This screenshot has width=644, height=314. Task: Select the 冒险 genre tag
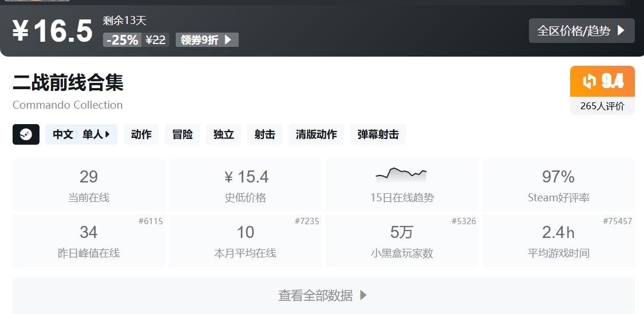[x=183, y=134]
